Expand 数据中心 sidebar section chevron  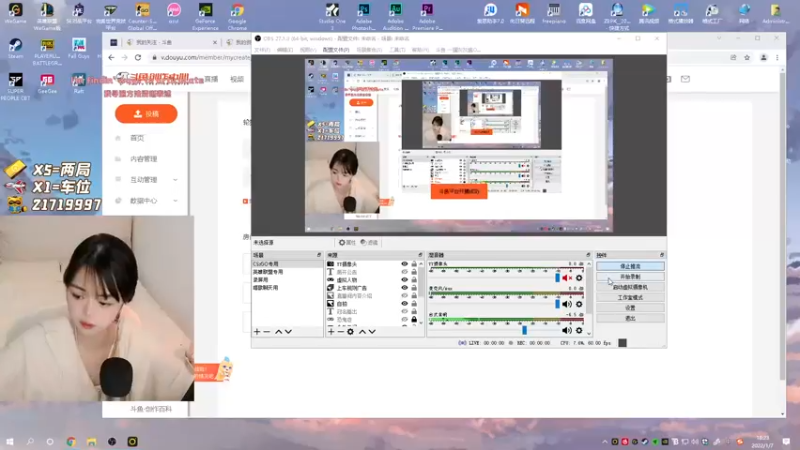(x=176, y=201)
